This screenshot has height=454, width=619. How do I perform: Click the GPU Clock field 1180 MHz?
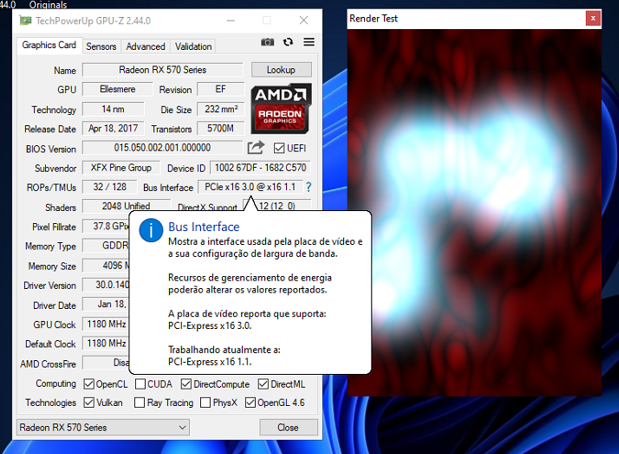pyautogui.click(x=106, y=324)
